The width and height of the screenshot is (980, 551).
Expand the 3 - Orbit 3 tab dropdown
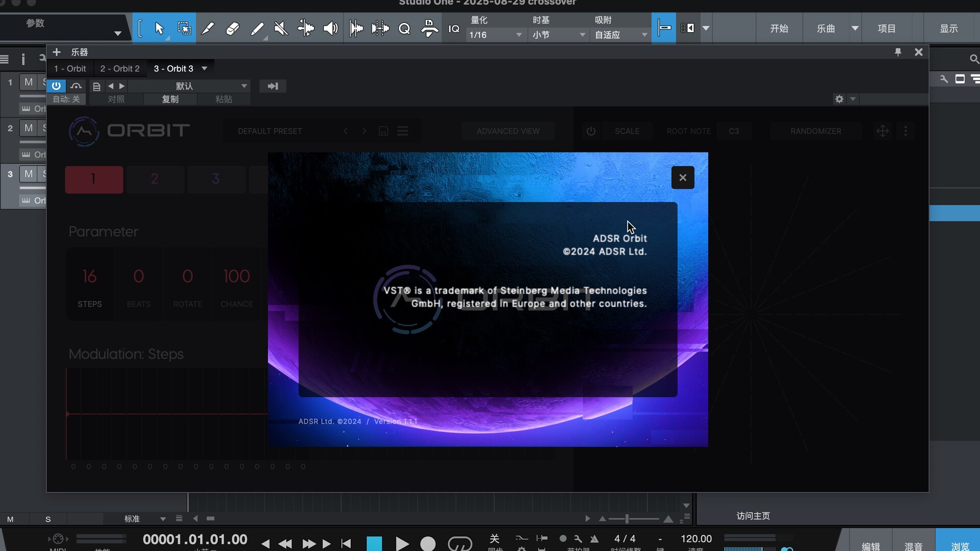click(x=204, y=68)
